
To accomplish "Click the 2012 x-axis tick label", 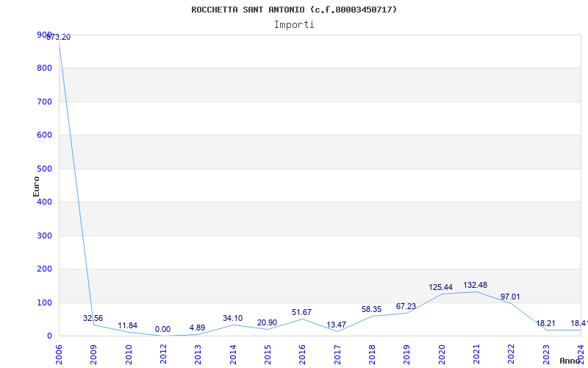I will click(x=164, y=354).
